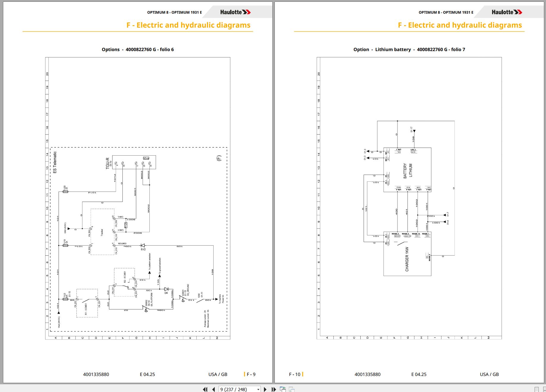
Task: Click 'E 04.25' in left page footer
Action: coord(147,374)
